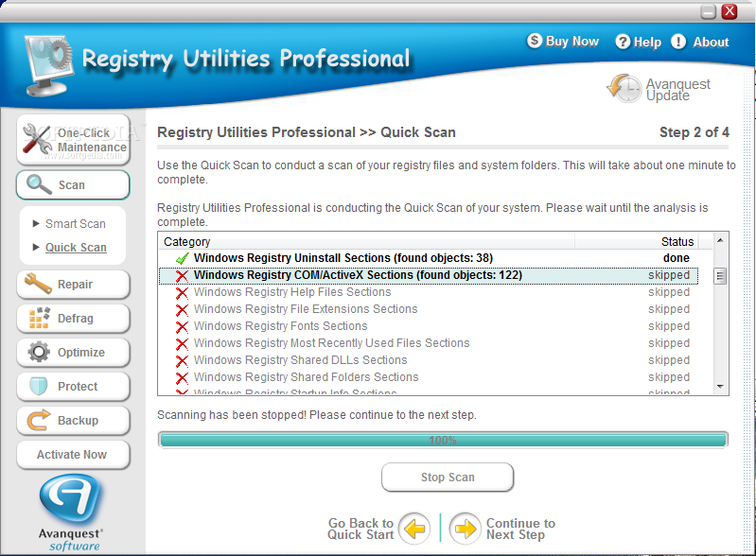Click the Optimize gear icon
The image size is (756, 556).
[39, 352]
